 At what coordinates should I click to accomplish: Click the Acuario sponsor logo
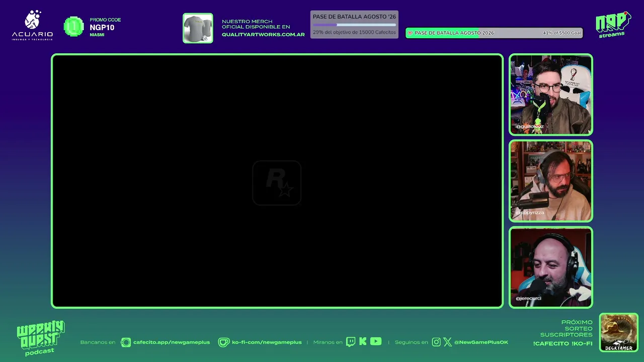(x=32, y=25)
